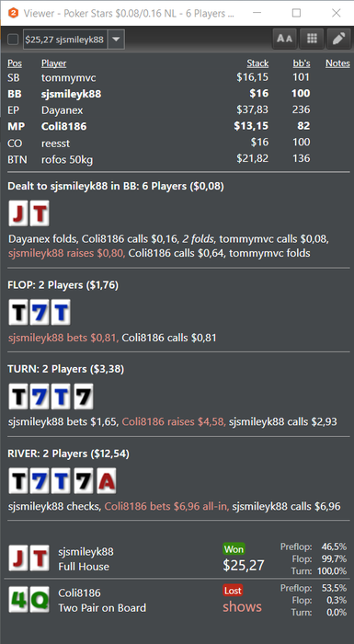This screenshot has height=644, width=354.
Task: Click the red J hole card under Dealt
Action: tap(18, 213)
